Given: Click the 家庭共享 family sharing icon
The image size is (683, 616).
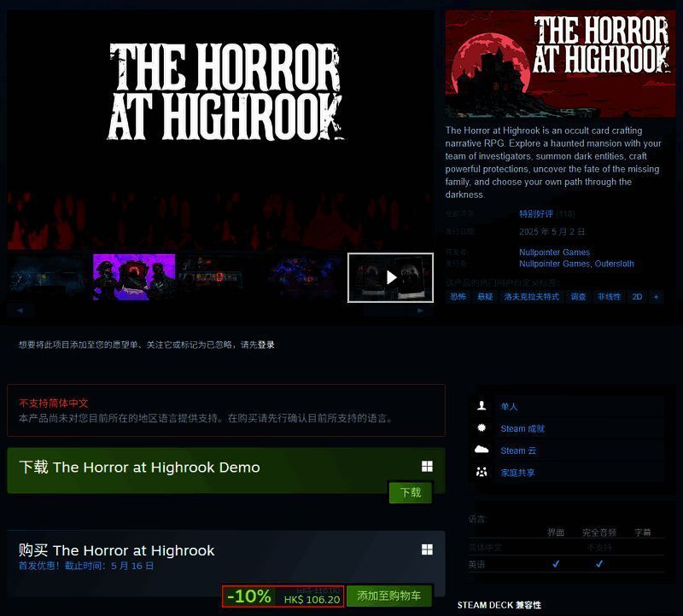Looking at the screenshot, I should [x=482, y=473].
